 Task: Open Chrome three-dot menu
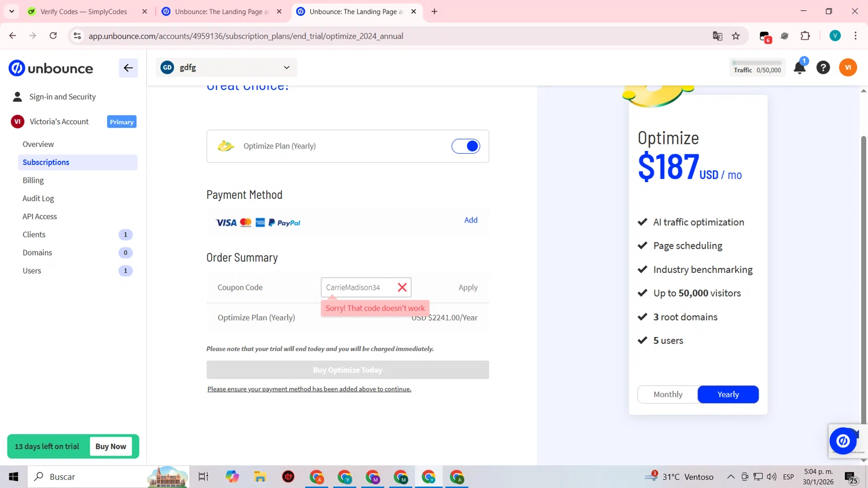point(855,36)
